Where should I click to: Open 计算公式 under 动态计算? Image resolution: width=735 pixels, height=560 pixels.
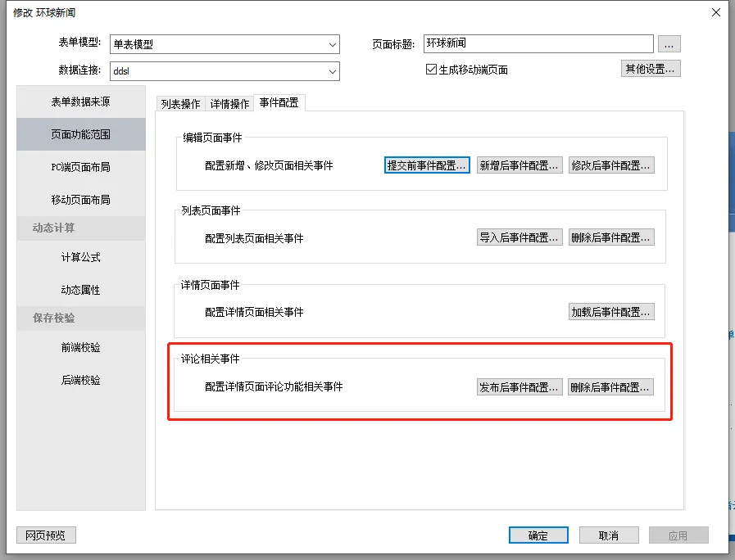80,257
